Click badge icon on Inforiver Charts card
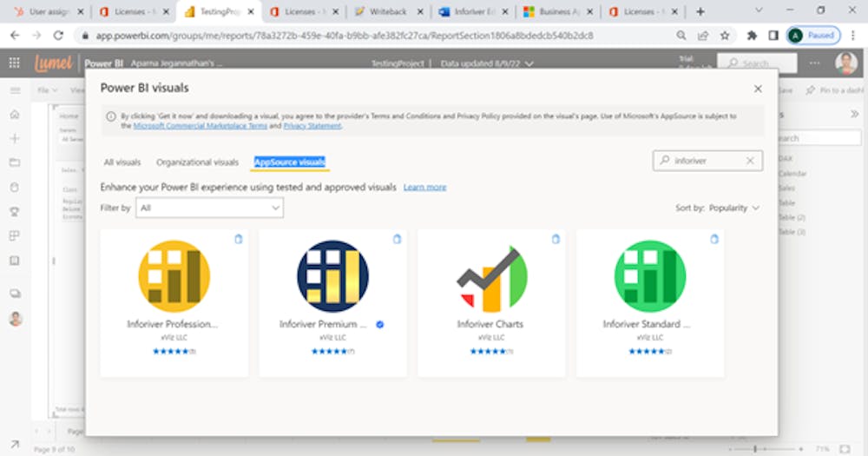The height and width of the screenshot is (456, 868). click(x=556, y=239)
